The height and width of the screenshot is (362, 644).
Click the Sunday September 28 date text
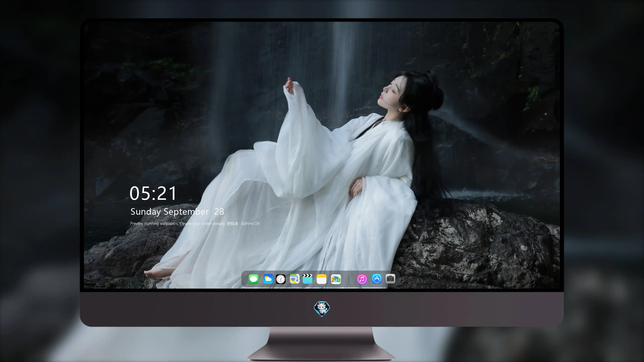tap(177, 212)
